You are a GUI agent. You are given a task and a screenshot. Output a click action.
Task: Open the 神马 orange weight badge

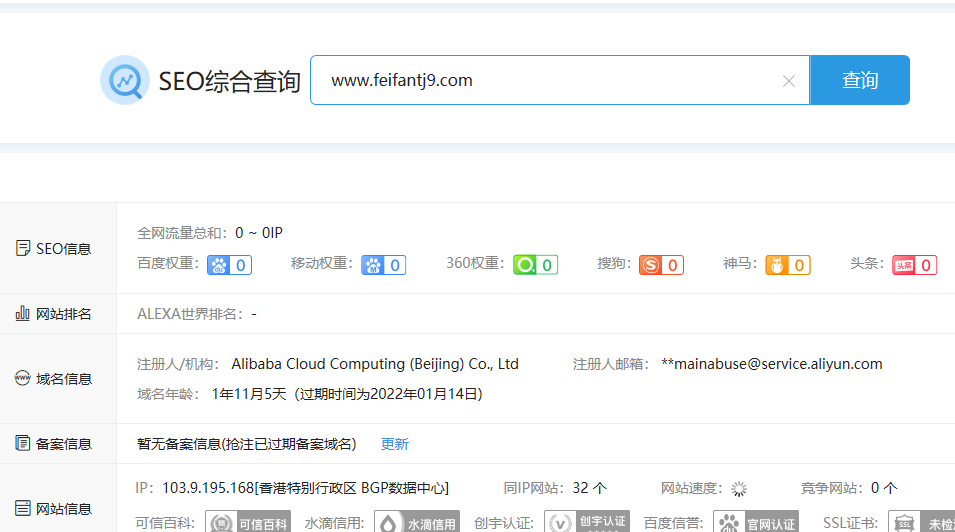tap(788, 265)
